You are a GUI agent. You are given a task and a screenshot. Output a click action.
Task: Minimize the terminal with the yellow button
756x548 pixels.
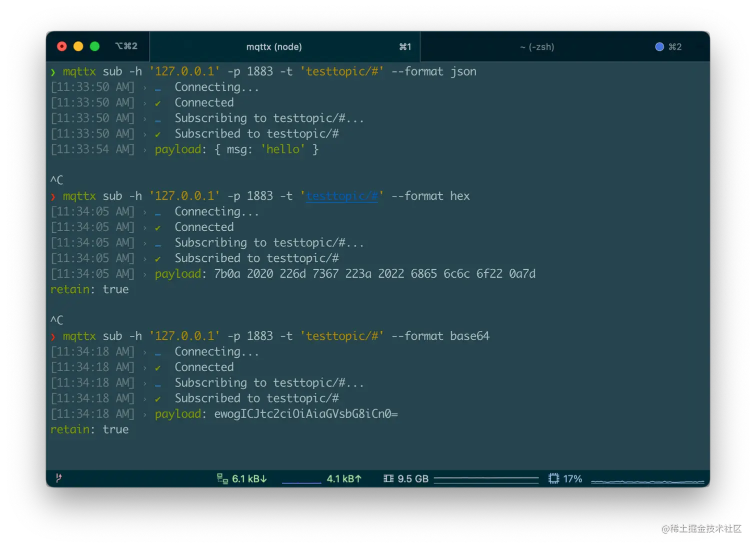point(78,46)
